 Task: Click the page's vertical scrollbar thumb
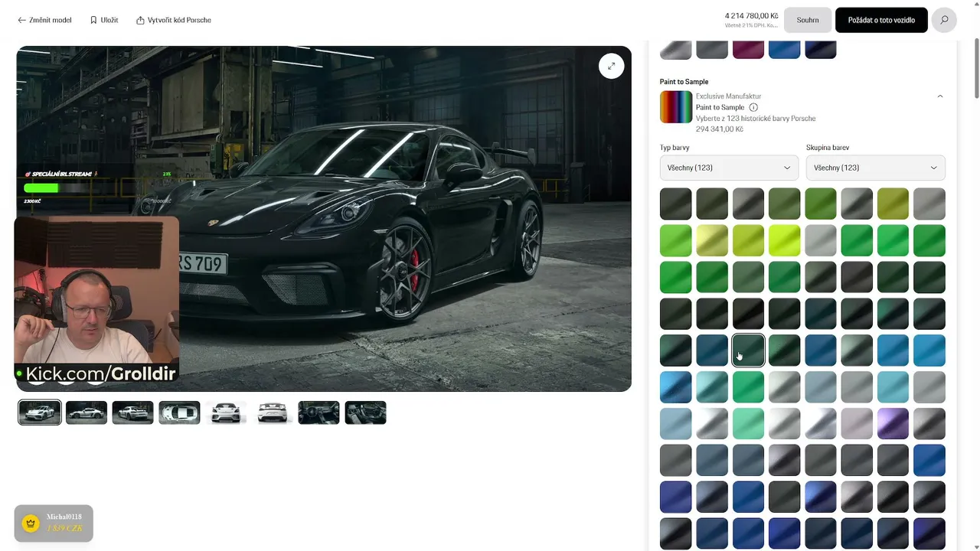tap(976, 69)
